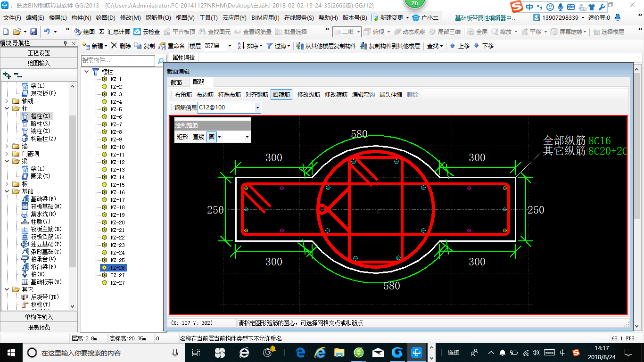
Task: Click the expand-all plus icon in navigation panel
Action: point(7,75)
